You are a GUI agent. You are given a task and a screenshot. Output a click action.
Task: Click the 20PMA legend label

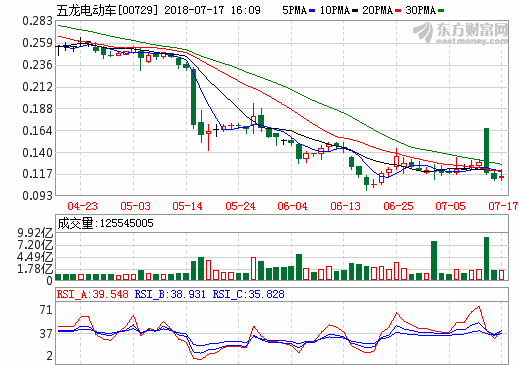(x=377, y=10)
